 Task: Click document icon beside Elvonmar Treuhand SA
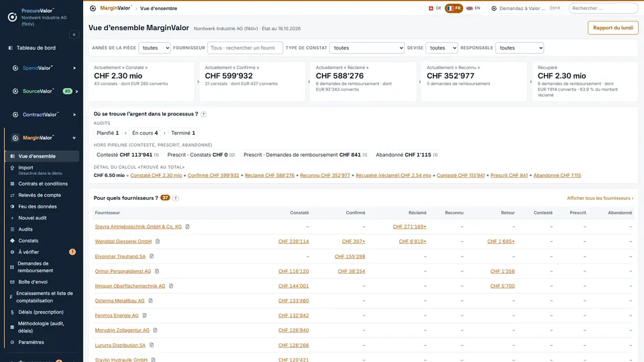click(151, 257)
